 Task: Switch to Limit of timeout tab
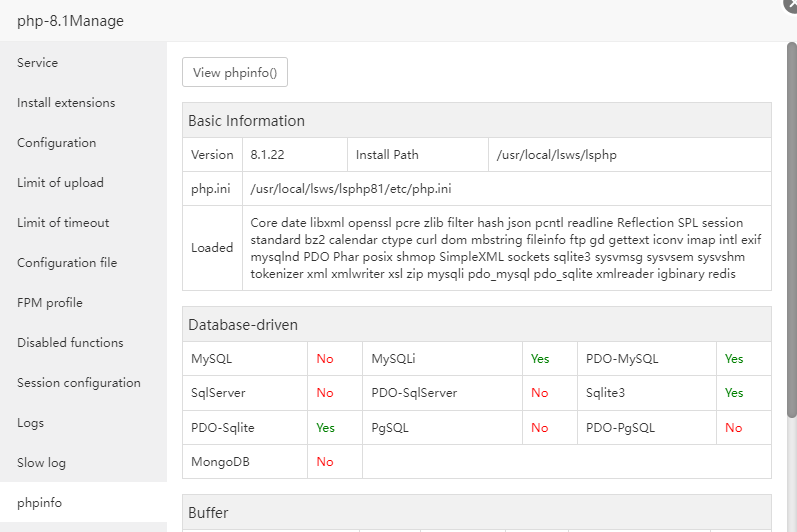click(x=63, y=223)
